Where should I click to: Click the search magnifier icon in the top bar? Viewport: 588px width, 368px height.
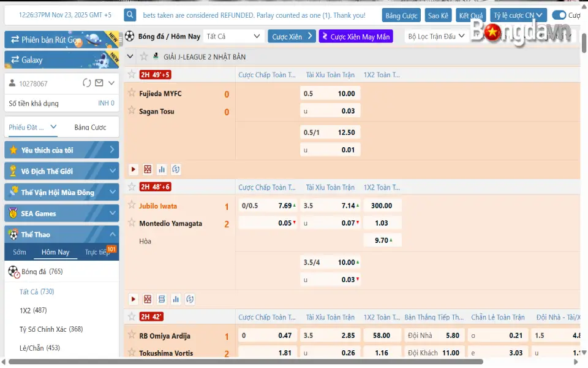(130, 15)
